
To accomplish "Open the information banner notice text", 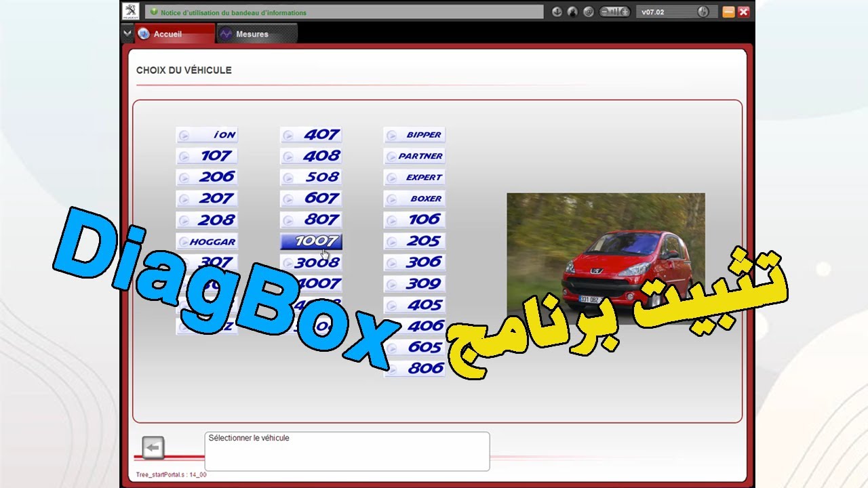I will click(x=233, y=12).
